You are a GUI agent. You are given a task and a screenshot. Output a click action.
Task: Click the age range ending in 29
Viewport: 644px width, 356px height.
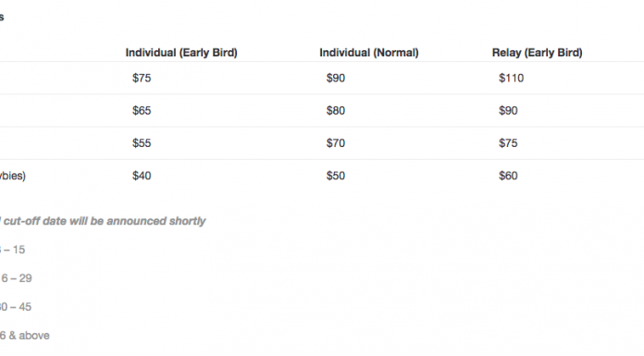(16, 278)
